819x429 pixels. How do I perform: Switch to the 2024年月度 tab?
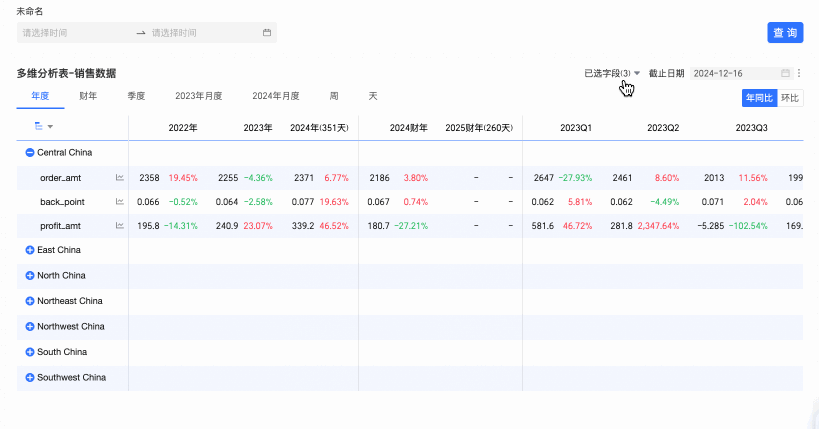point(275,97)
